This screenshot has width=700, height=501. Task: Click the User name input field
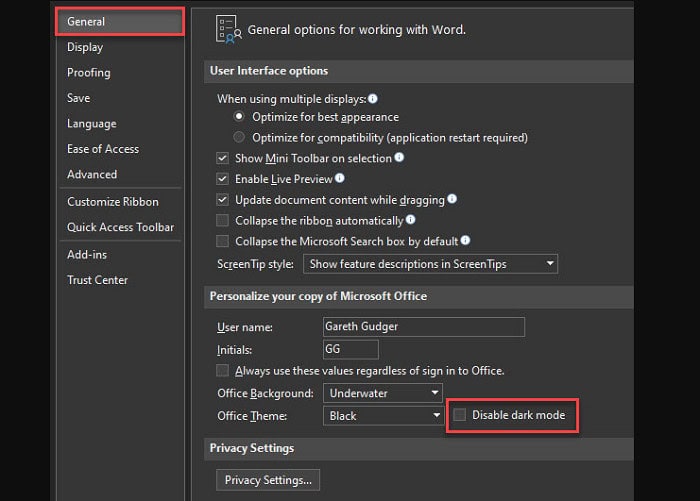coord(424,327)
